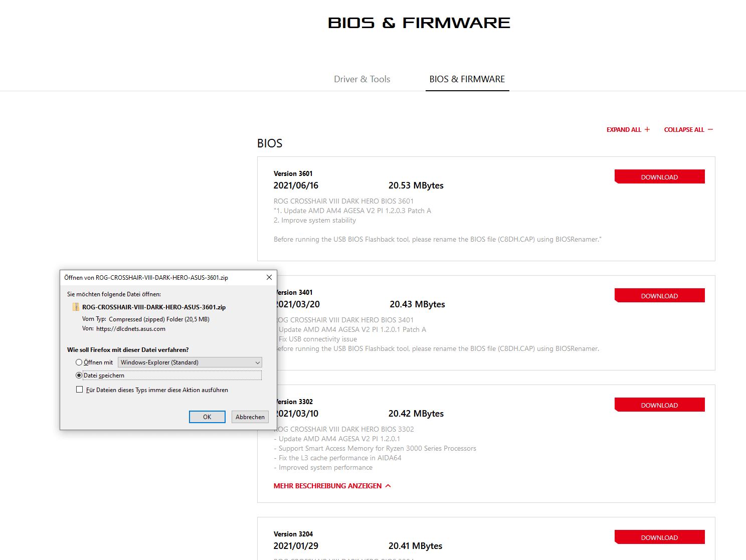Switch to the Driver & Tools tab

362,79
